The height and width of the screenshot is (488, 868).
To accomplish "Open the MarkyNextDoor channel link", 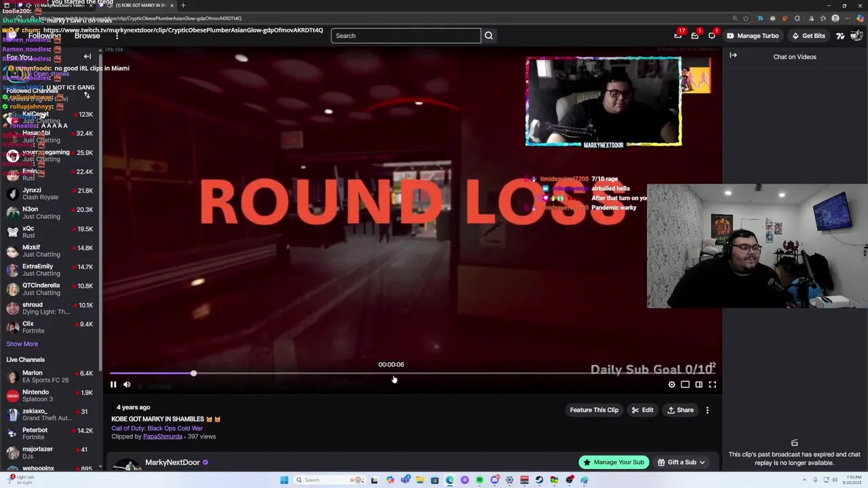I will (x=172, y=462).
